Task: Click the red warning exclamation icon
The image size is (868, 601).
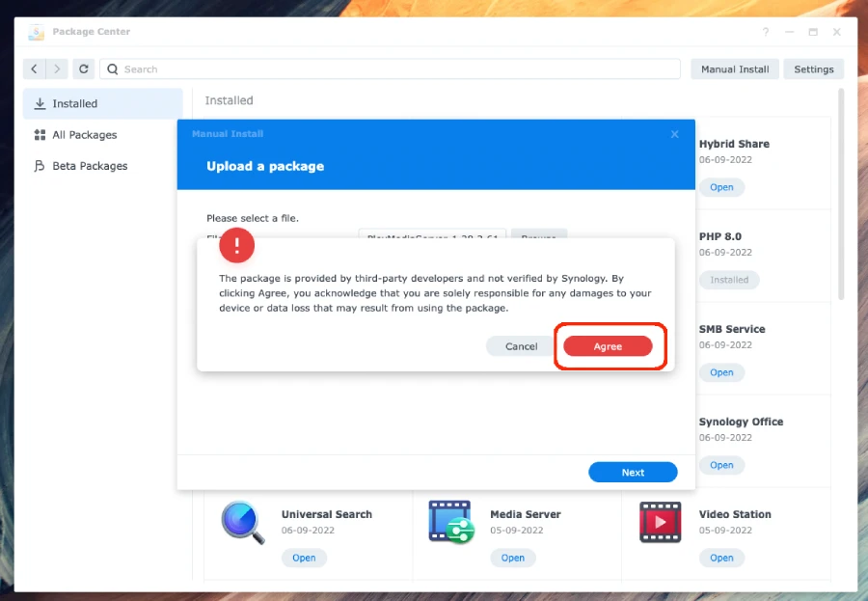Action: pos(237,245)
